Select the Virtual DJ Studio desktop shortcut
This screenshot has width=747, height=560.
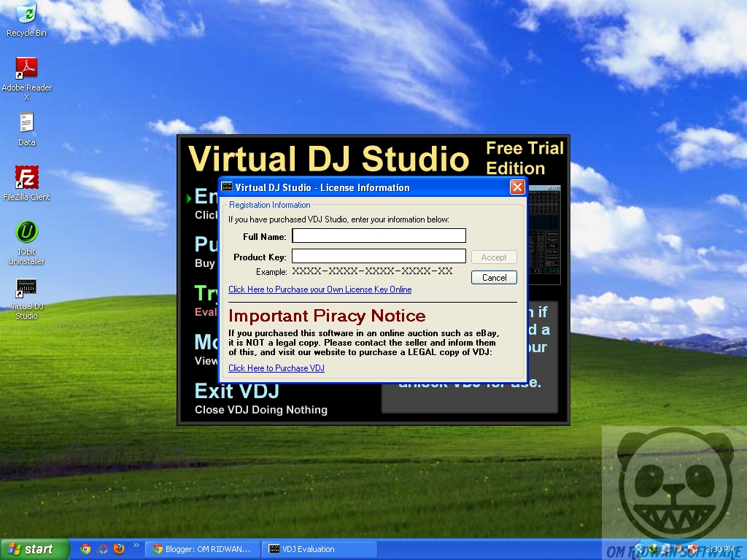tap(27, 299)
